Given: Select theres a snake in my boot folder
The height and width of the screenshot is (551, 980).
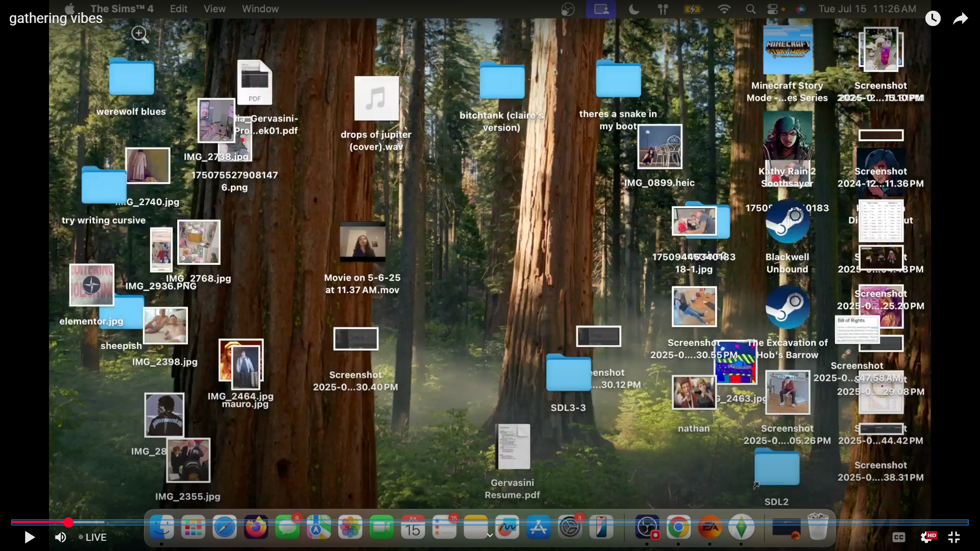Looking at the screenshot, I should click(618, 79).
